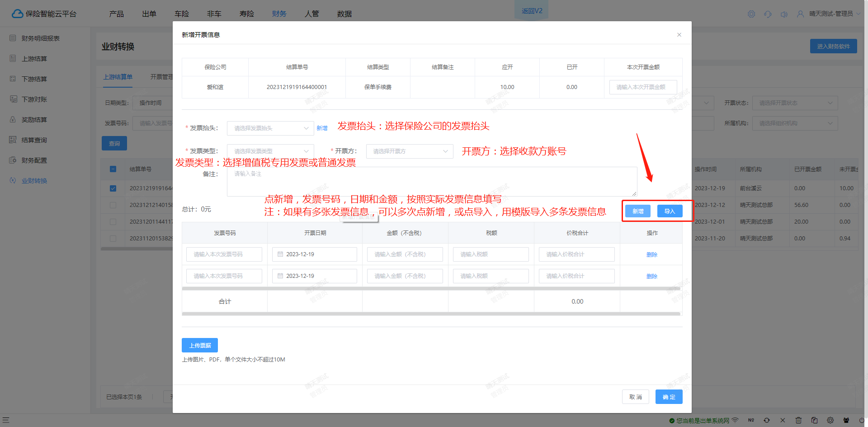
Task: Click the No. icon in bottom status bar
Action: [x=751, y=420]
